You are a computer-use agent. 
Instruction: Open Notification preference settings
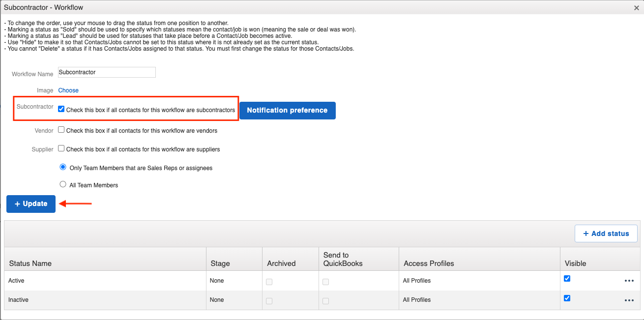(287, 110)
